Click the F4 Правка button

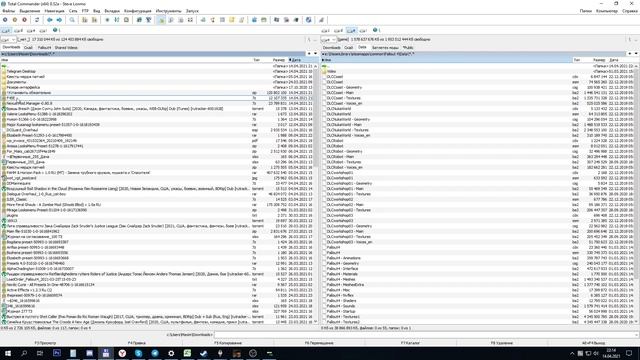pos(137,343)
